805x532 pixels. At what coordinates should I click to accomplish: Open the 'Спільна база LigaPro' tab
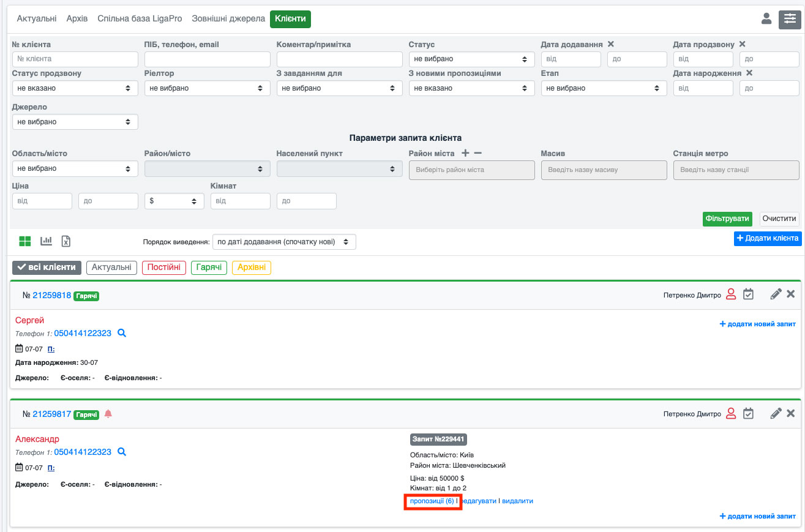coord(138,19)
